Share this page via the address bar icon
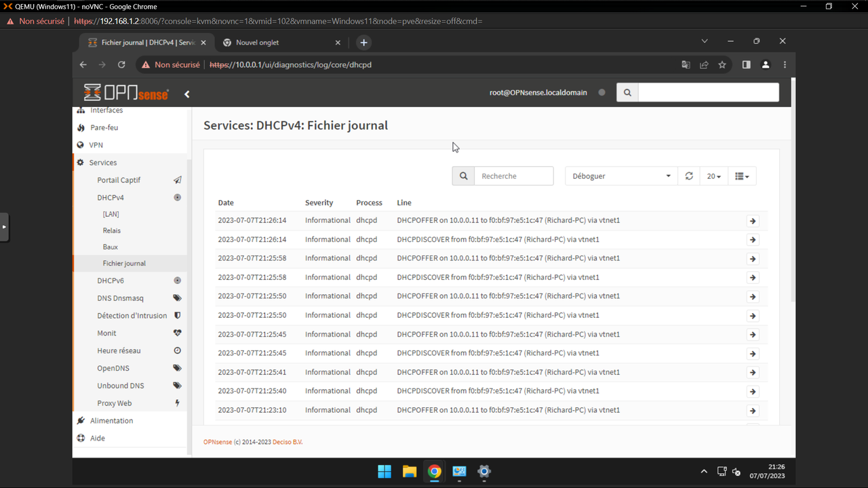The image size is (868, 488). [x=704, y=65]
